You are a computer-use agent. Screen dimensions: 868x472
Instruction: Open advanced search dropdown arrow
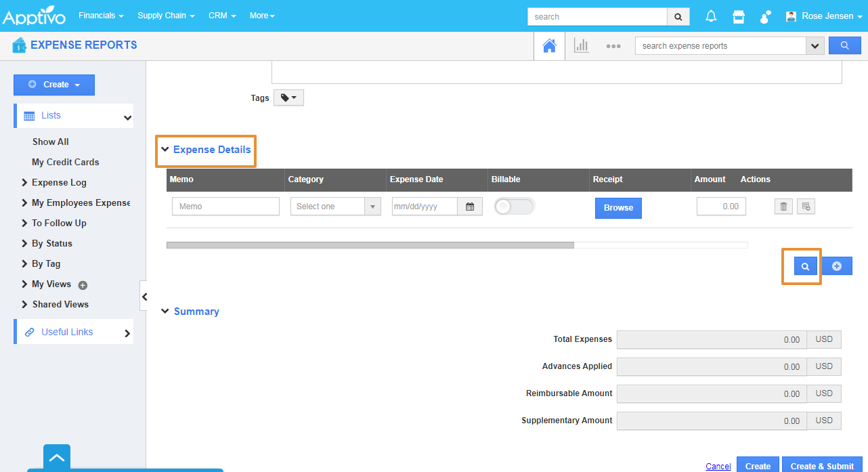coord(815,45)
